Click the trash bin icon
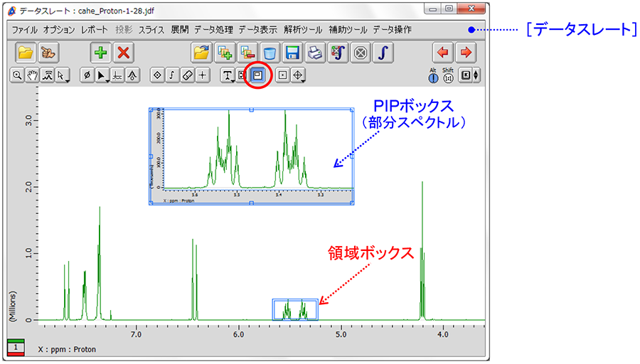The image size is (640, 364). pyautogui.click(x=270, y=53)
